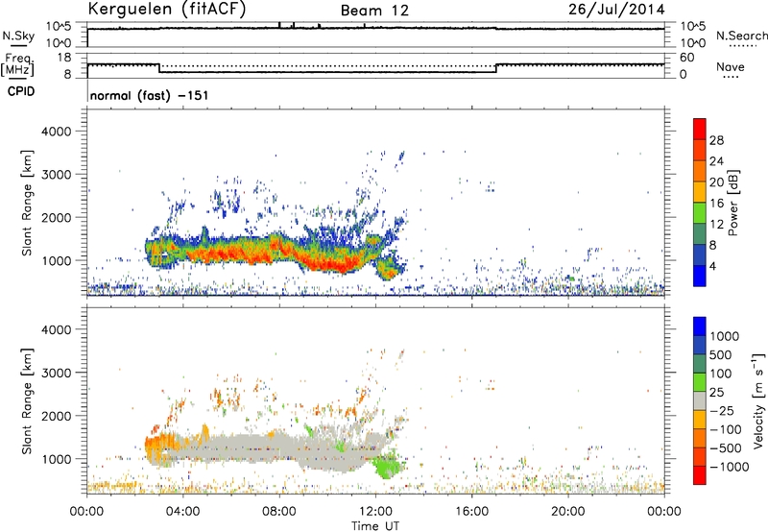Click the '4000' tick of the power panel
This screenshot has height=532, width=768.
point(57,132)
